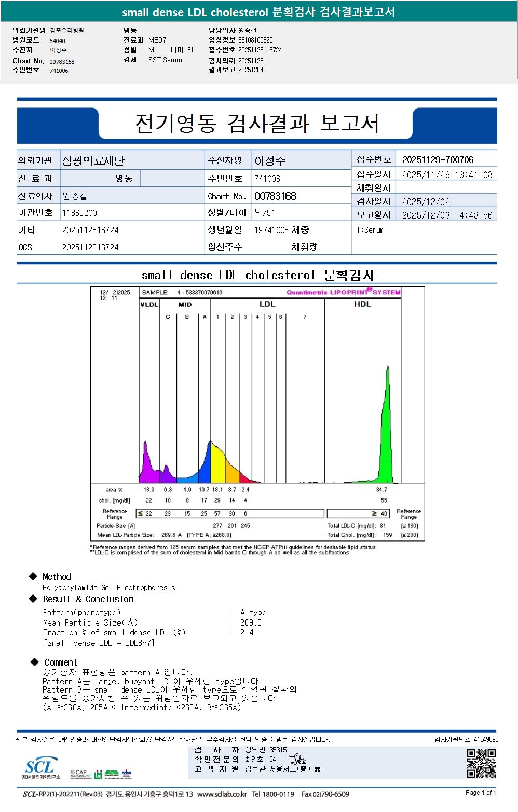This screenshot has width=518, height=812.
Task: Select receipt number 20251129-700706
Action: click(x=438, y=160)
